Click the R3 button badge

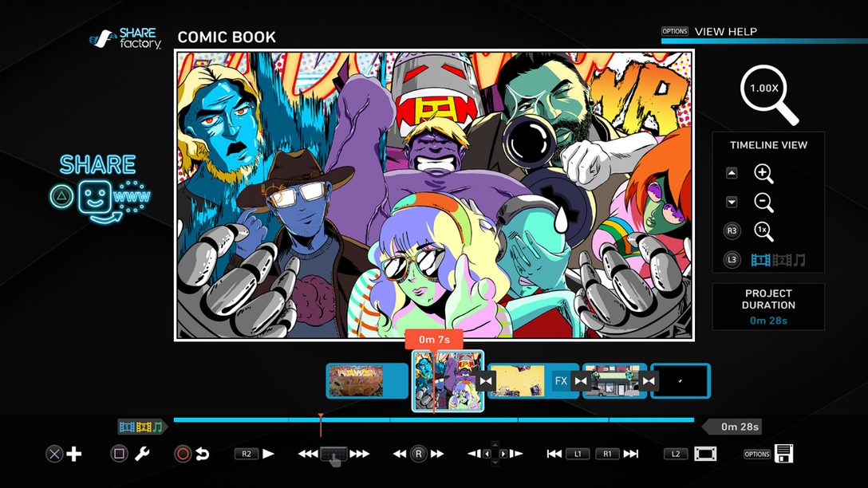[732, 230]
